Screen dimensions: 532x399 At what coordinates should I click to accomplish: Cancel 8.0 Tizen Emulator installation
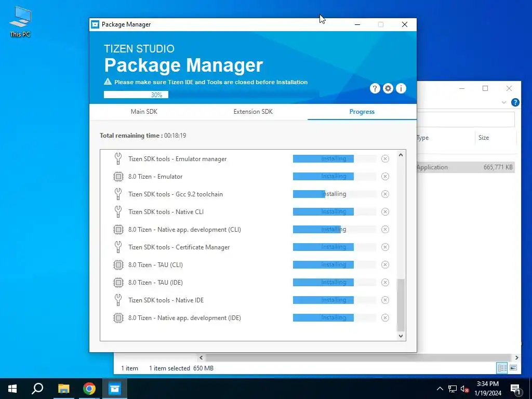[x=385, y=177]
